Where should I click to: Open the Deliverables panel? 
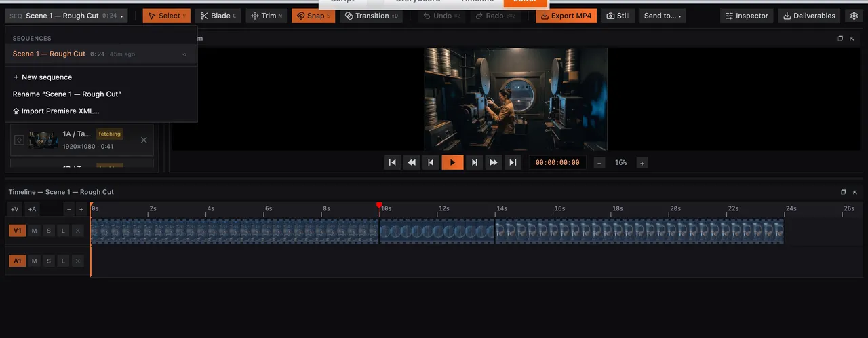[809, 16]
